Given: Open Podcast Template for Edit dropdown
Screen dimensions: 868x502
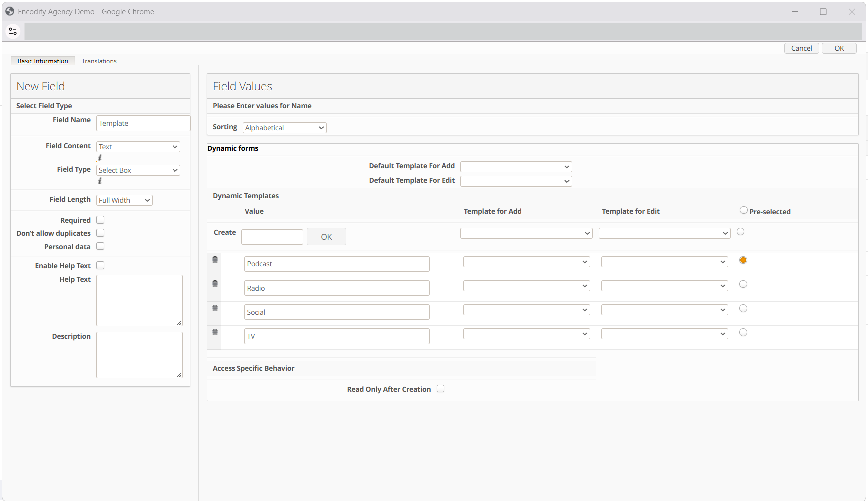Looking at the screenshot, I should (665, 262).
